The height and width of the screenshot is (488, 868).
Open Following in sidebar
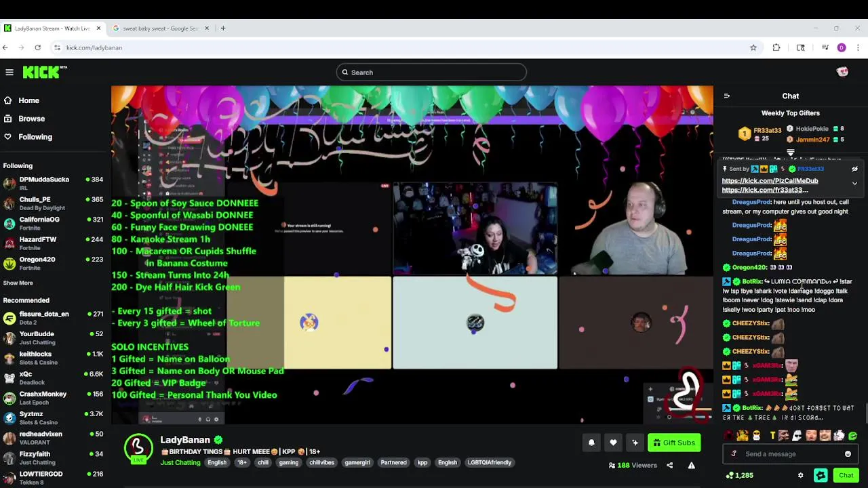pyautogui.click(x=35, y=137)
